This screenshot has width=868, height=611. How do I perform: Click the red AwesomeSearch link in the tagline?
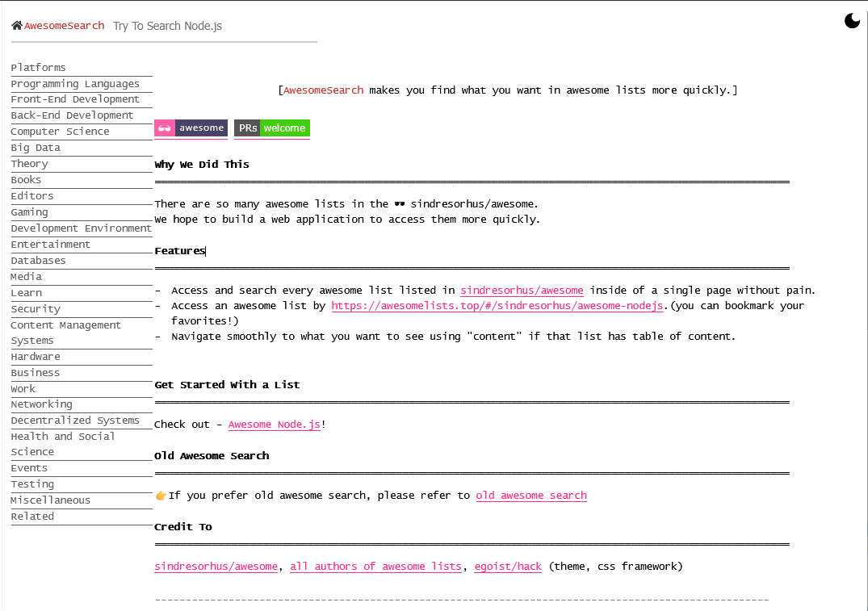323,90
